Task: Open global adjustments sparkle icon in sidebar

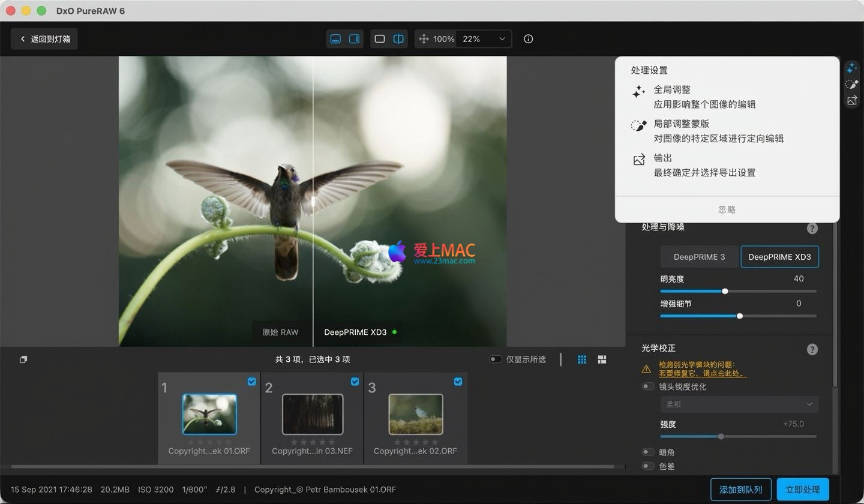Action: pyautogui.click(x=851, y=68)
